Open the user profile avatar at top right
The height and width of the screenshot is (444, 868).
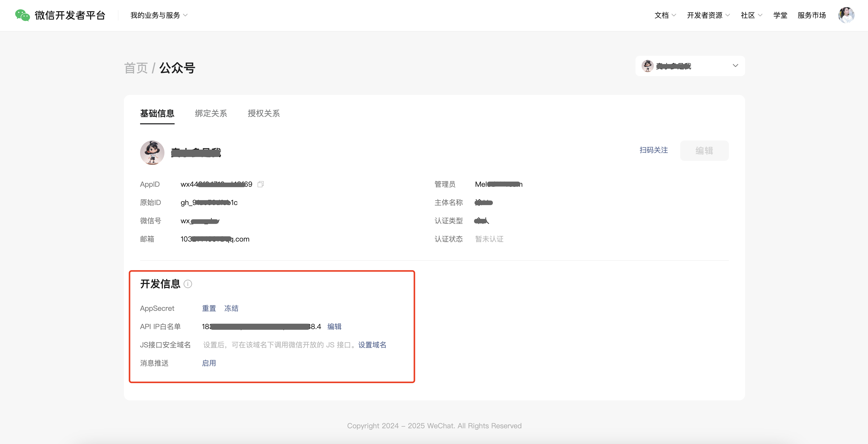click(846, 15)
